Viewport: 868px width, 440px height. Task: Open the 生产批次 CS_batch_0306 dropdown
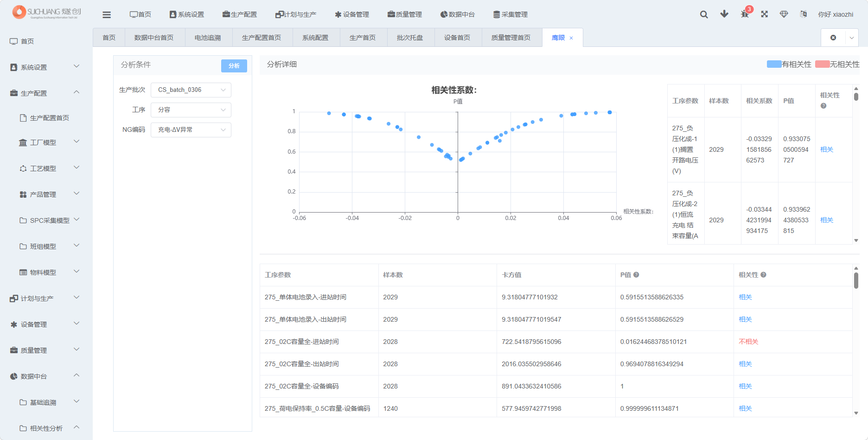point(191,90)
